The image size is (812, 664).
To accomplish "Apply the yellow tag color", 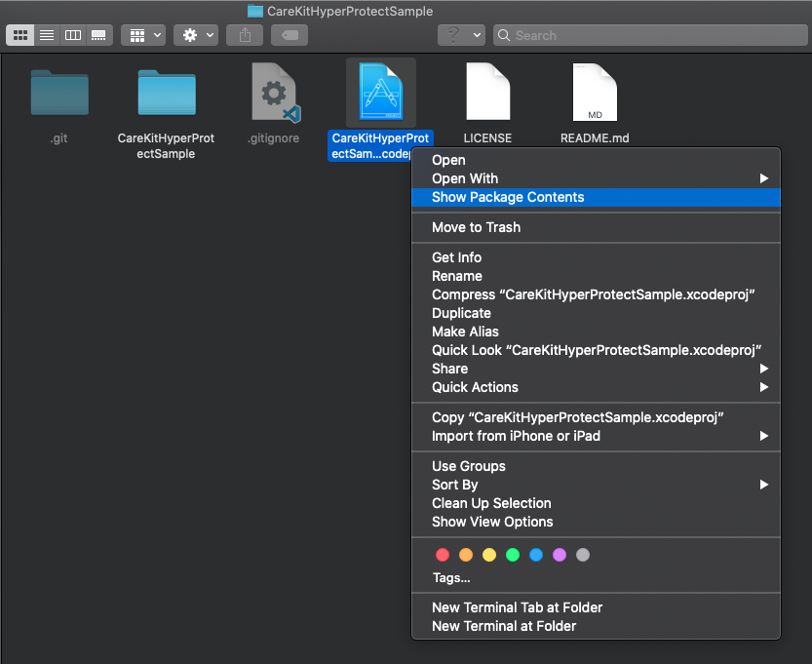I will pos(489,555).
